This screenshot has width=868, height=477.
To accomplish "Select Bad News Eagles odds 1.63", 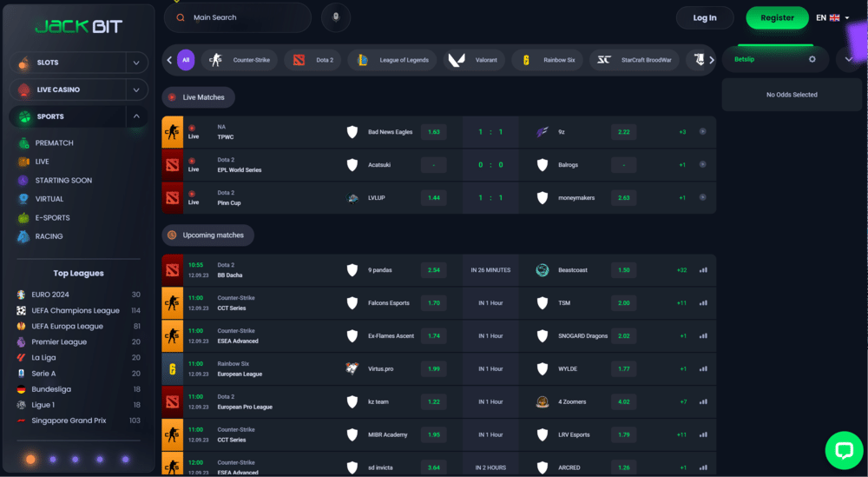I will 433,132.
